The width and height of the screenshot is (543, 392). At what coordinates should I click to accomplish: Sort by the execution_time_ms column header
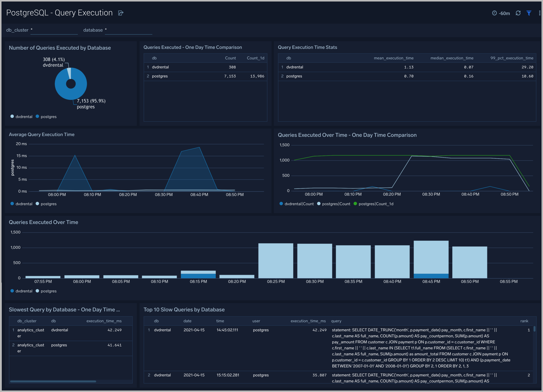tap(308, 321)
